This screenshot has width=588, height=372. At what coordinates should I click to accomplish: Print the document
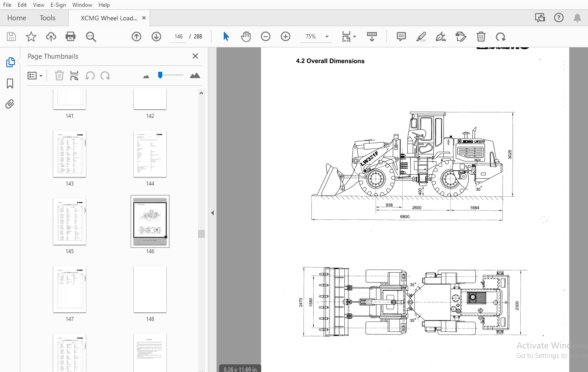coord(71,37)
